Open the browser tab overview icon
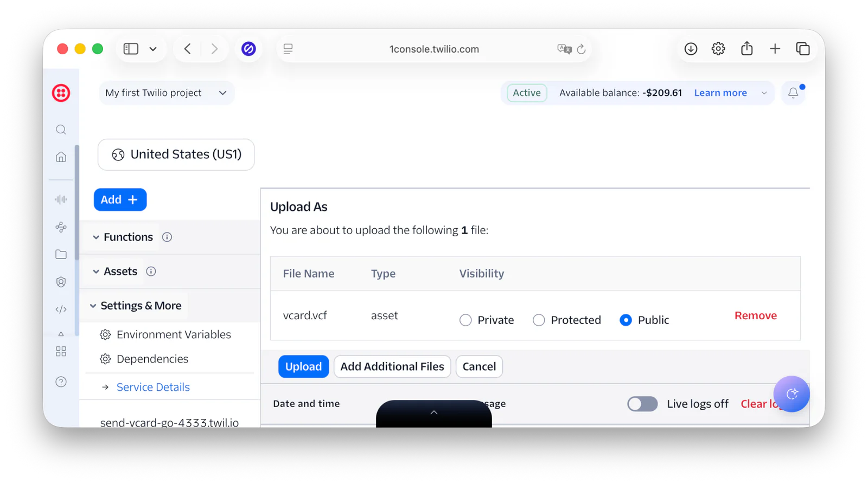 pos(803,49)
